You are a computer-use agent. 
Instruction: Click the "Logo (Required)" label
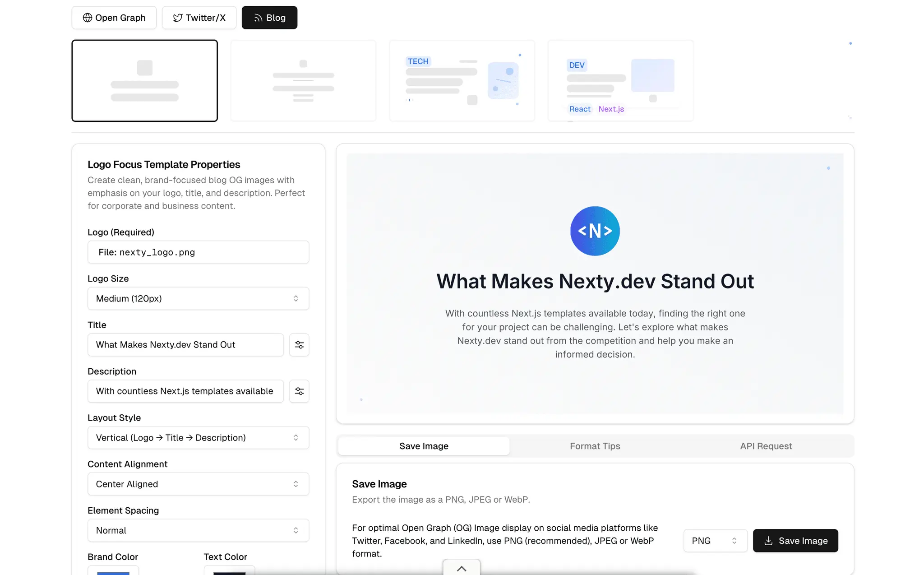click(121, 232)
